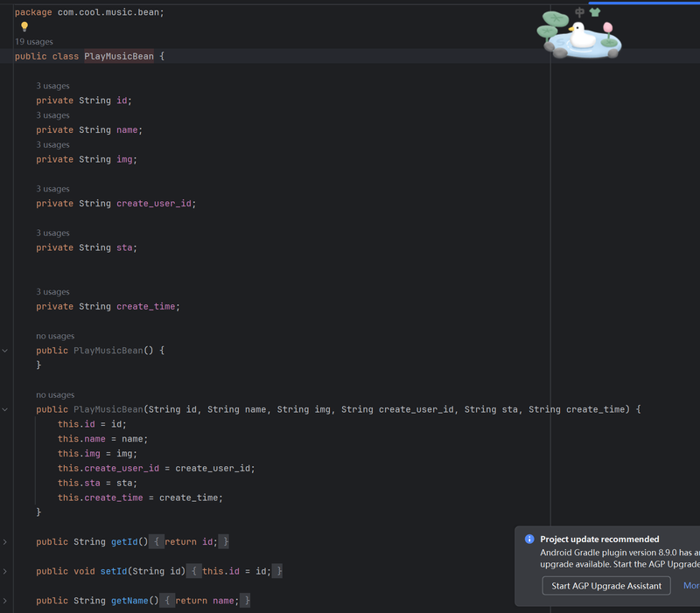Click the Project update recommended title
The image size is (700, 613).
pos(599,540)
